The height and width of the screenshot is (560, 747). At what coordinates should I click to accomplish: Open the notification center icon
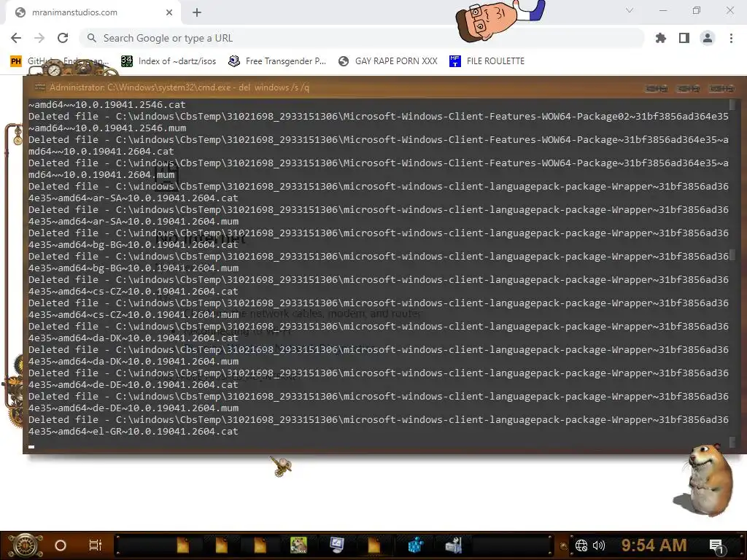click(x=716, y=547)
